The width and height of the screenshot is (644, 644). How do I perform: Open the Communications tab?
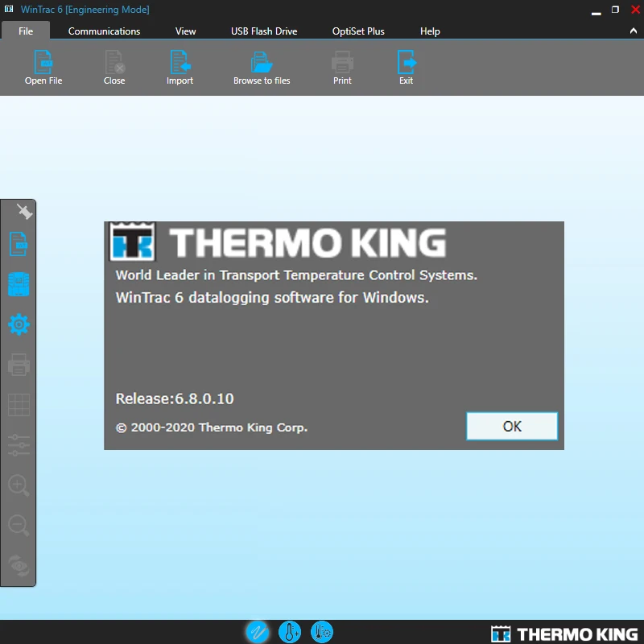(104, 31)
